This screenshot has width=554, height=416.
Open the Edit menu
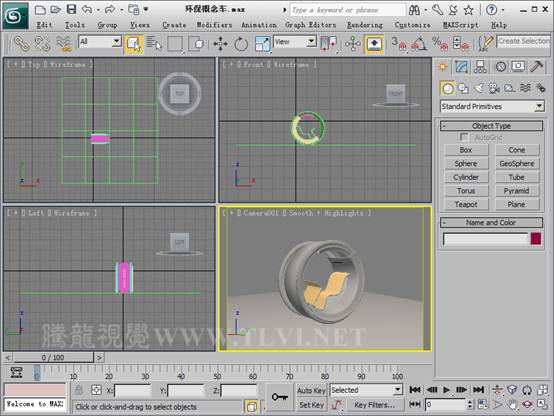click(x=45, y=25)
